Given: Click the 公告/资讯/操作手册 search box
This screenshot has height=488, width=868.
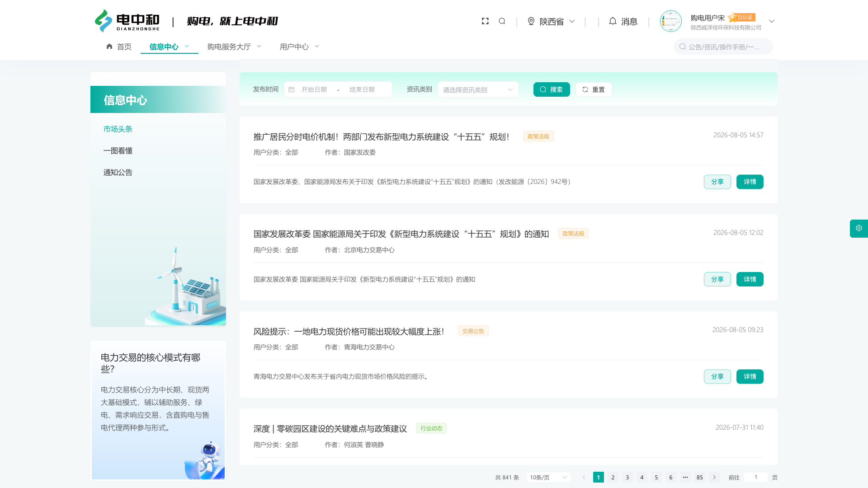Looking at the screenshot, I should [723, 47].
